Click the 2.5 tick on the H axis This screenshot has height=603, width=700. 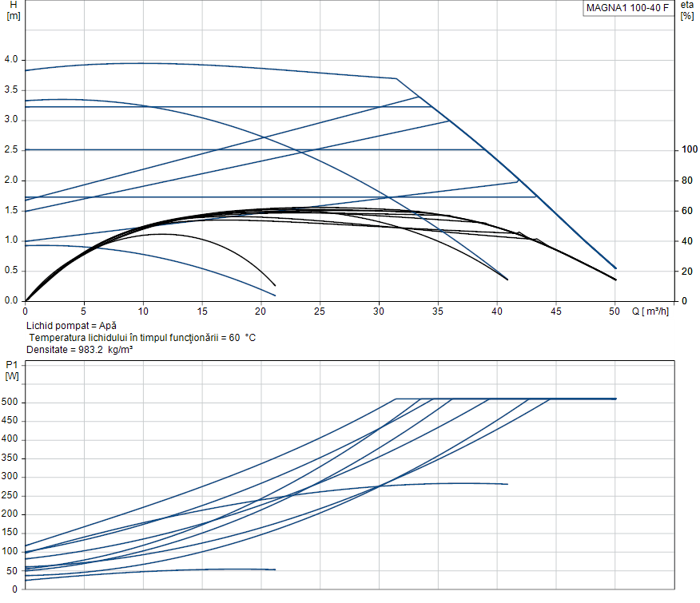11,150
